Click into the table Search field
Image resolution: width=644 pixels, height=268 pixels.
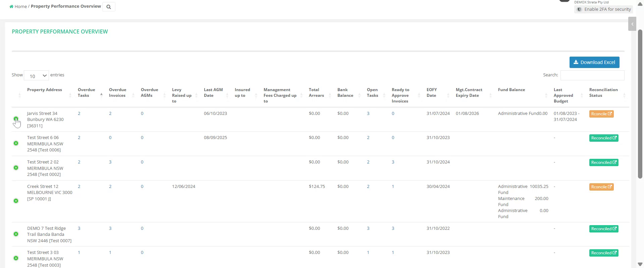click(592, 75)
